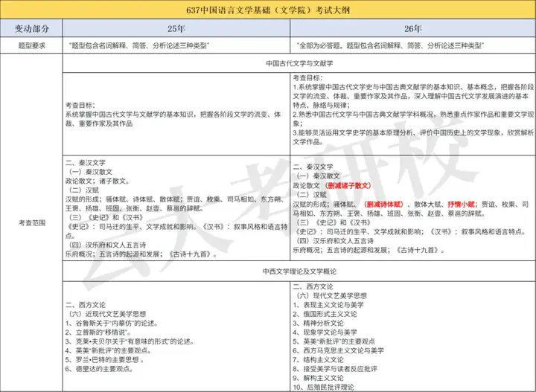Select the '25年' column header
Image resolution: width=536 pixels, height=392 pixels.
coord(176,29)
